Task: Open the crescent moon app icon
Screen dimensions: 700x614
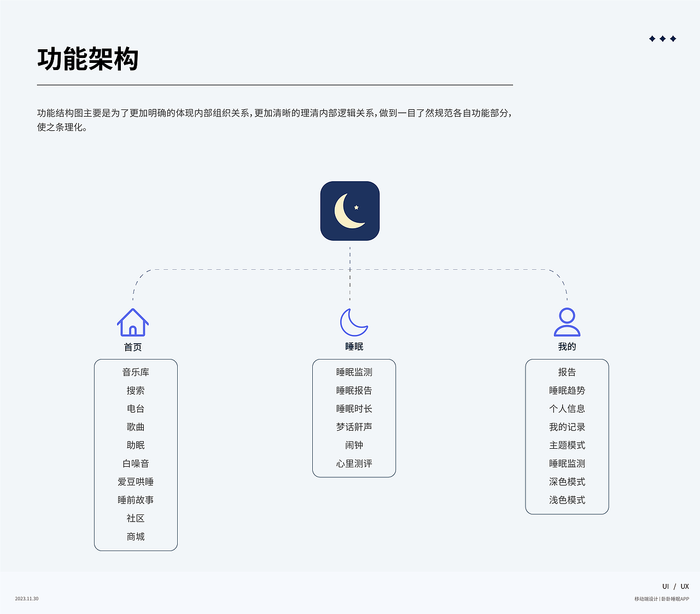Action: (350, 211)
